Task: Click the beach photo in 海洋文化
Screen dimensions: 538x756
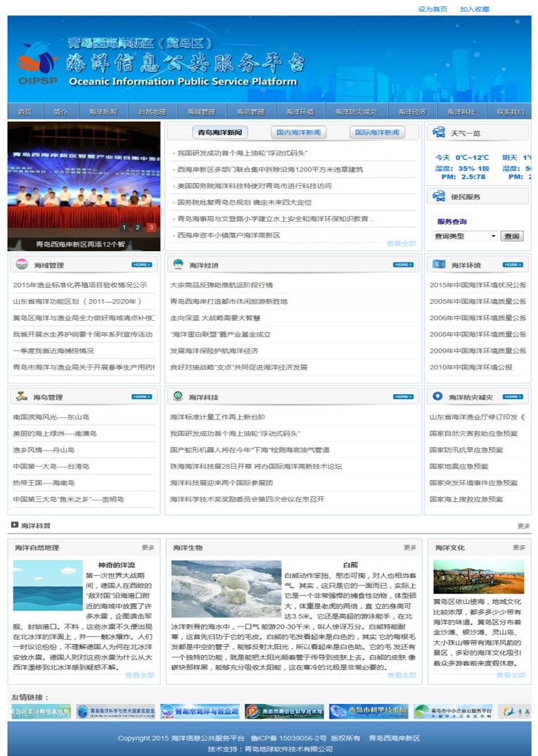Action: 478,577
